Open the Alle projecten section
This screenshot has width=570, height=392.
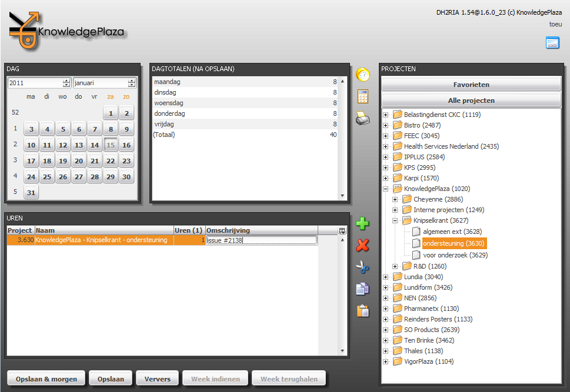pyautogui.click(x=471, y=100)
